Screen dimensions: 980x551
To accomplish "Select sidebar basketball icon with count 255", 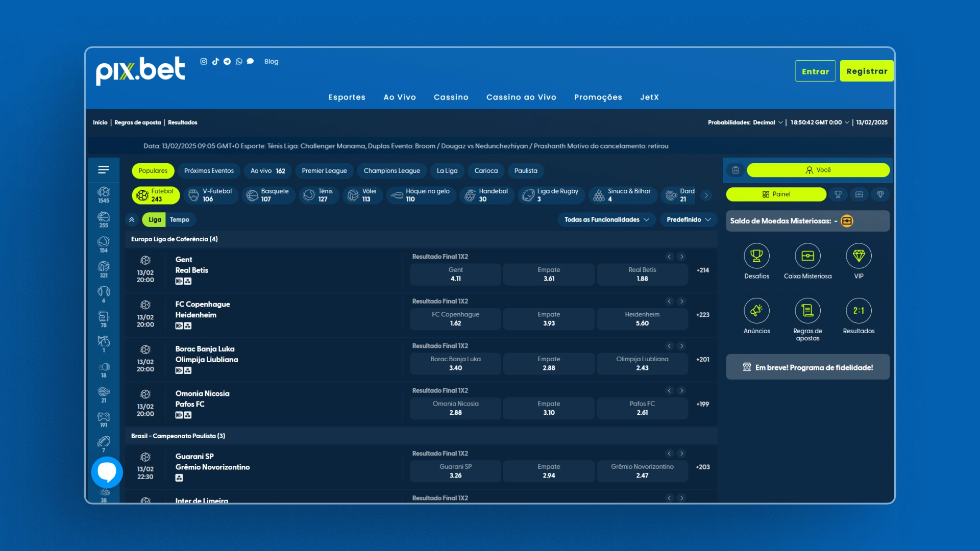I will click(104, 219).
